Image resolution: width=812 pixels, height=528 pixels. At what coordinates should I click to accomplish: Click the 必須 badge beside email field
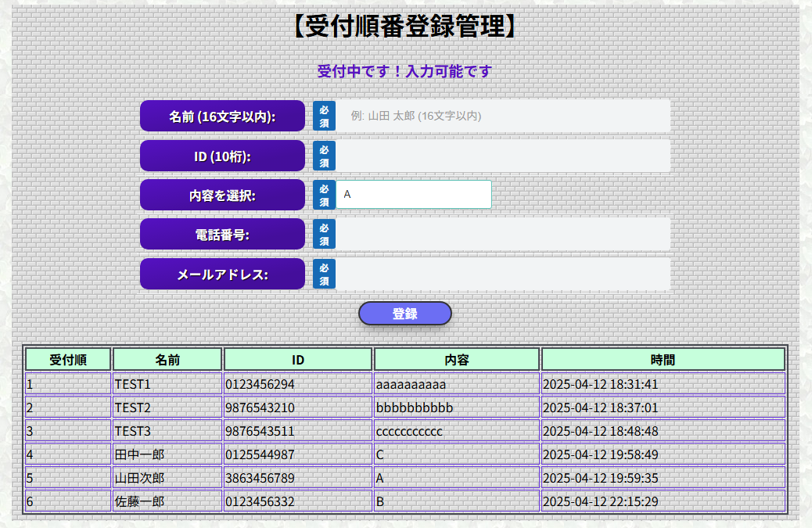[x=324, y=274]
